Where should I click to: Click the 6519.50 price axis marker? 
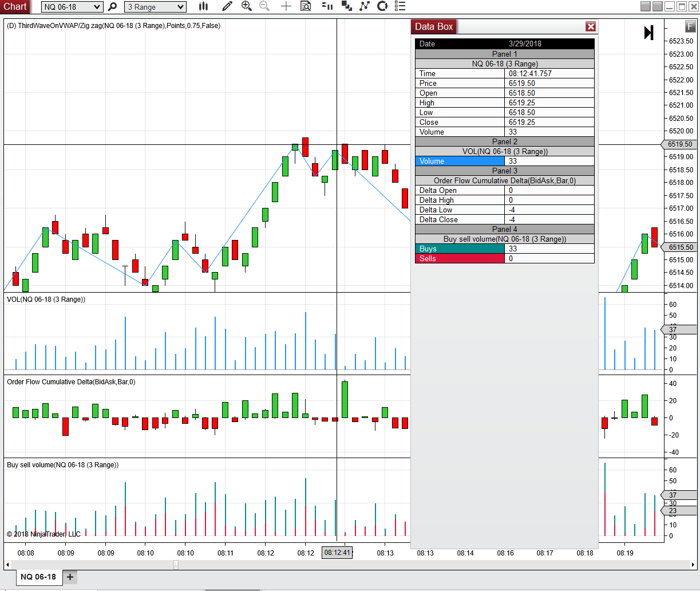(679, 144)
